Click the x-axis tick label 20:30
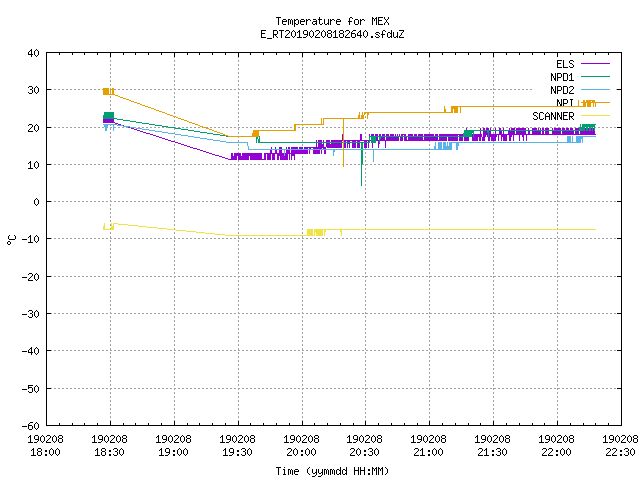The image size is (640, 480). 364,452
